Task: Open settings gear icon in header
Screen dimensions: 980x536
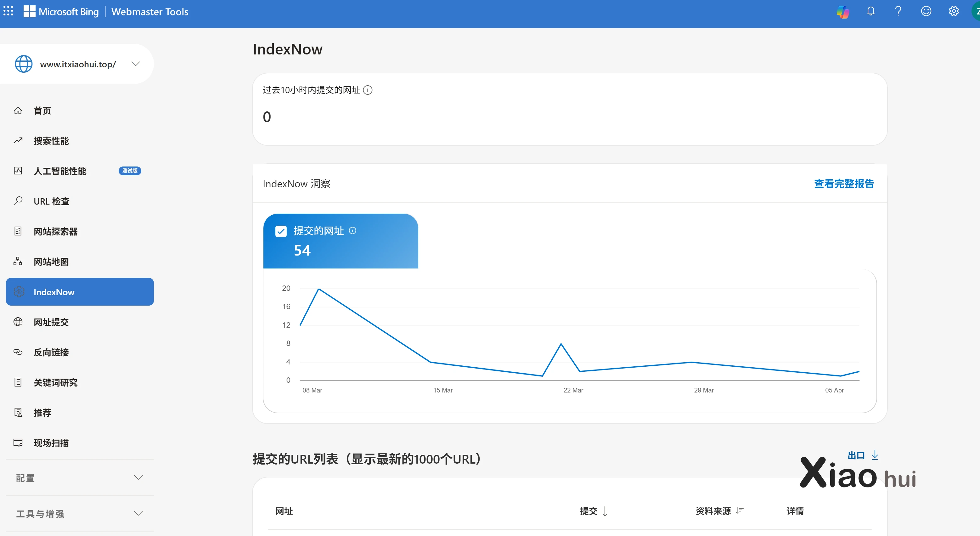Action: [x=953, y=11]
